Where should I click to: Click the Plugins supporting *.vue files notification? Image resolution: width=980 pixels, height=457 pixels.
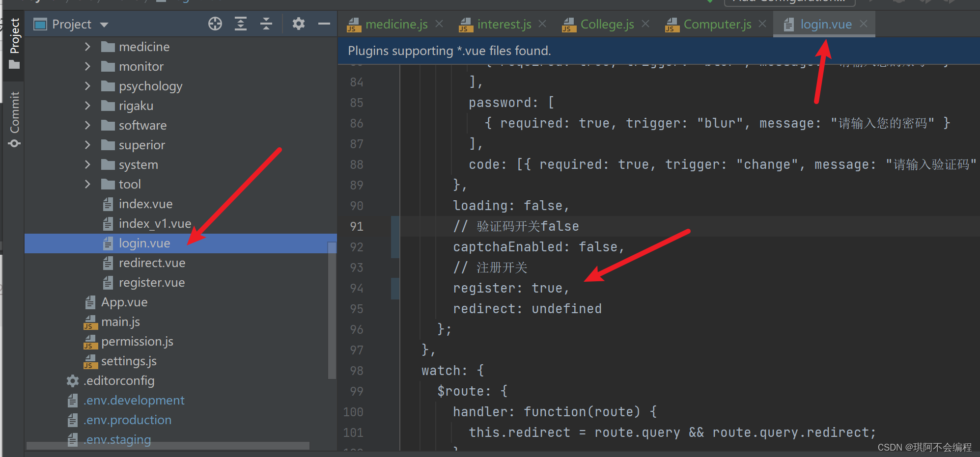[x=449, y=51]
